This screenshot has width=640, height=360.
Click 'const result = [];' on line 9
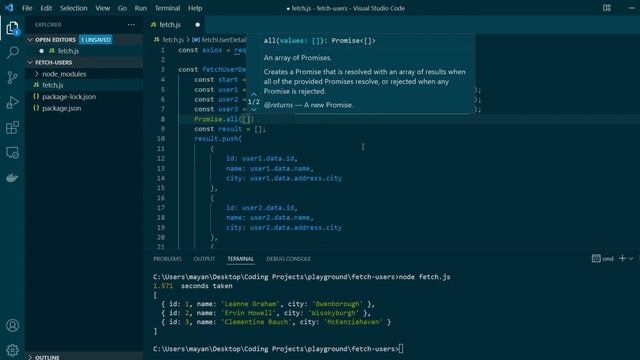click(230, 129)
